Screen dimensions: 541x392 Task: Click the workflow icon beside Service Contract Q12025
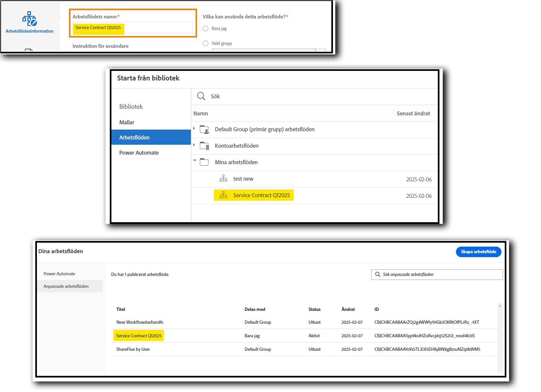[223, 195]
